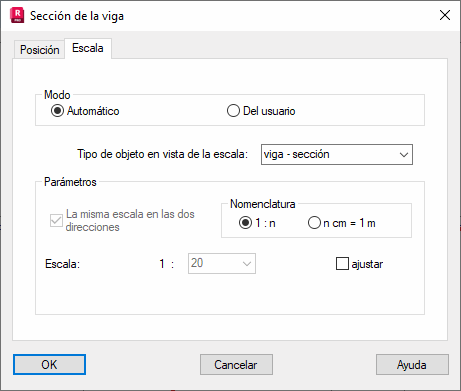This screenshot has width=461, height=391.
Task: Select the n cm = 1 m nomenclature
Action: pyautogui.click(x=314, y=223)
